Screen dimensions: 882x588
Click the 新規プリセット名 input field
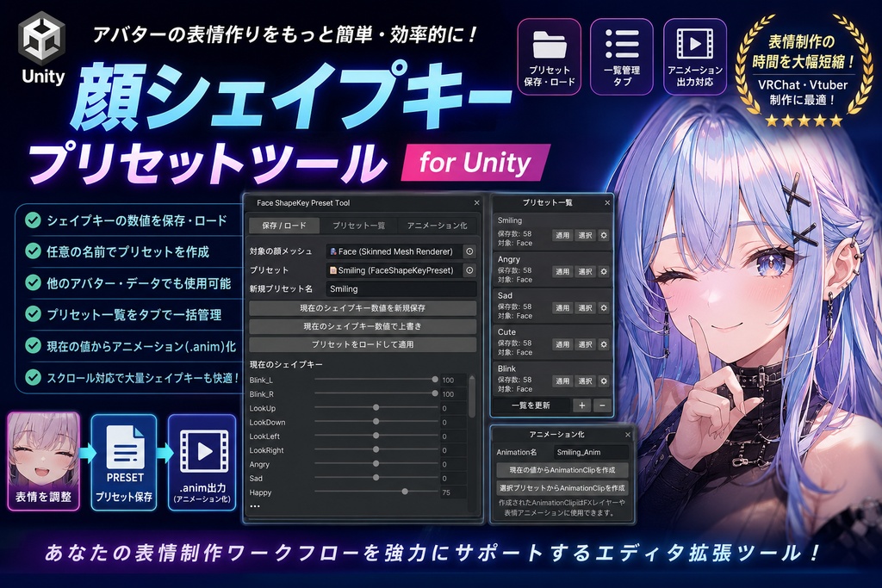(401, 289)
